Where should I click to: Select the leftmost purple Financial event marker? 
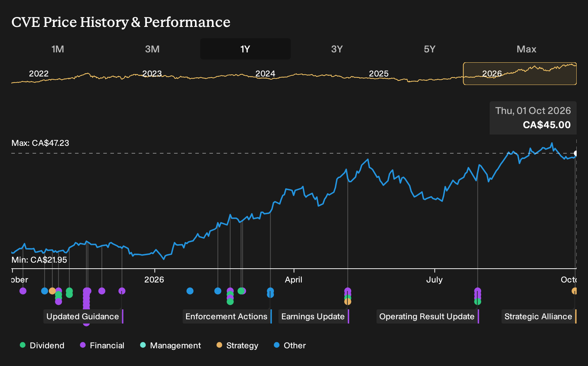click(x=23, y=291)
